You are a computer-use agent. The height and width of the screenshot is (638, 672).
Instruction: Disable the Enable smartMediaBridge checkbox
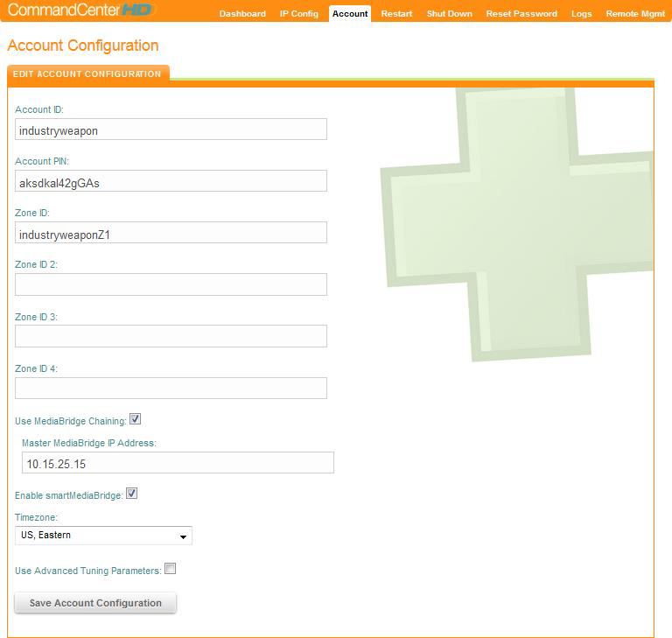132,494
